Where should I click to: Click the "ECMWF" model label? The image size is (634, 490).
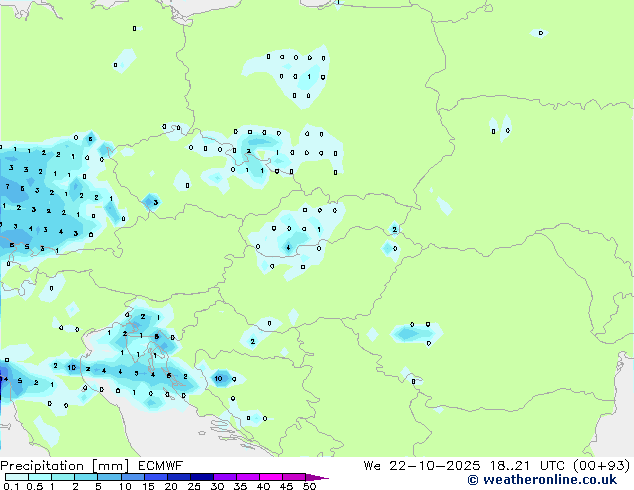(x=161, y=466)
